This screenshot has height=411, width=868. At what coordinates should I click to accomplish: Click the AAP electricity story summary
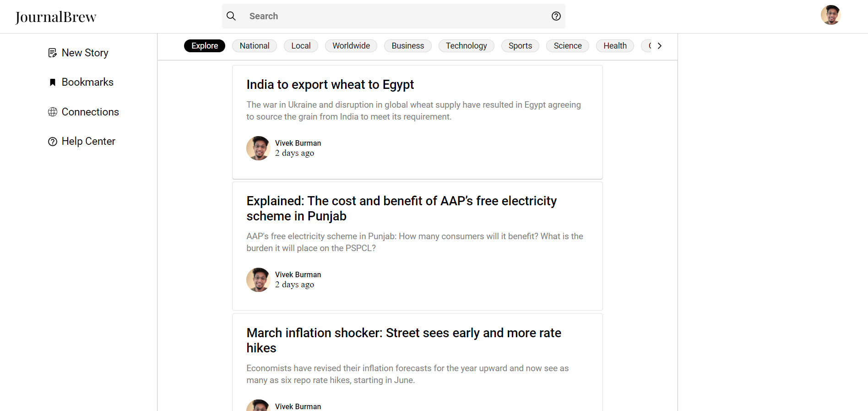[415, 242]
